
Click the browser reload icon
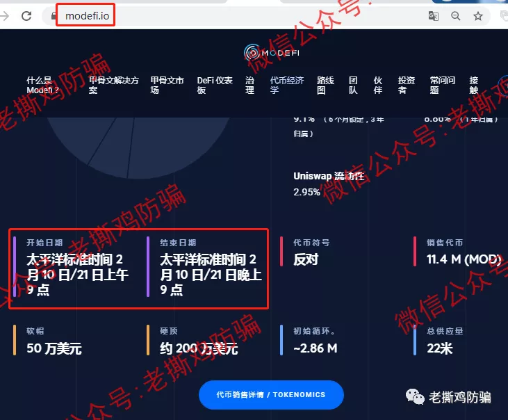point(26,15)
